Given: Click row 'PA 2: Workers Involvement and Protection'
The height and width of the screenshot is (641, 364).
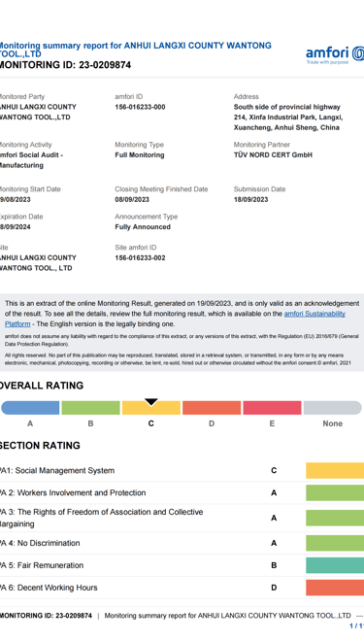Looking at the screenshot, I should click(x=182, y=492).
